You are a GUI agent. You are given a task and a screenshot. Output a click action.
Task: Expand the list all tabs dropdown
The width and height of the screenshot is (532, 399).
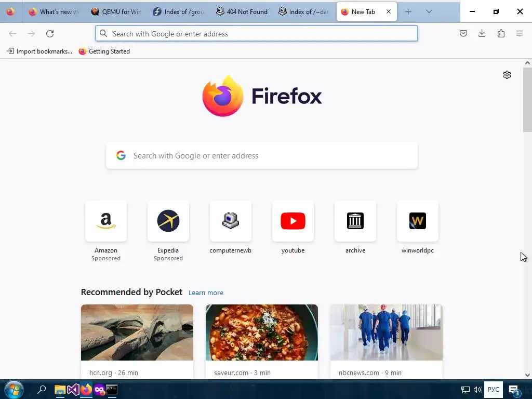point(429,11)
